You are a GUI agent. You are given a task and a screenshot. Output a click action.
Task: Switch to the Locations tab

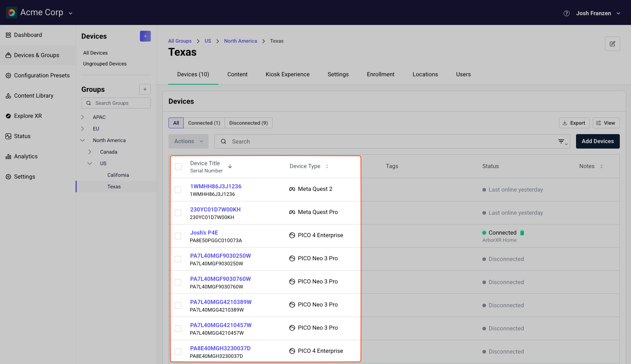425,74
